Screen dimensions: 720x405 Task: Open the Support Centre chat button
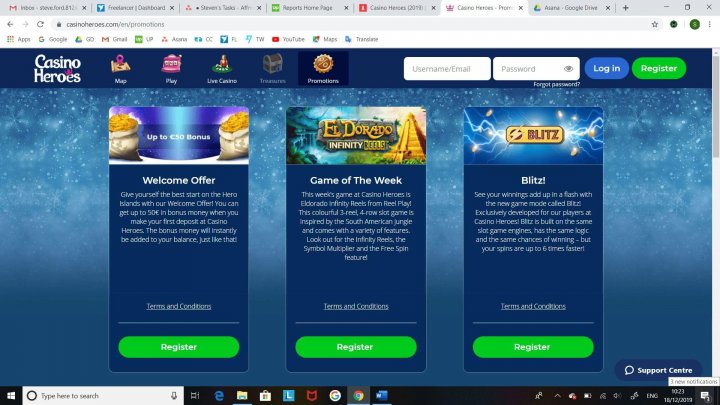(x=658, y=370)
